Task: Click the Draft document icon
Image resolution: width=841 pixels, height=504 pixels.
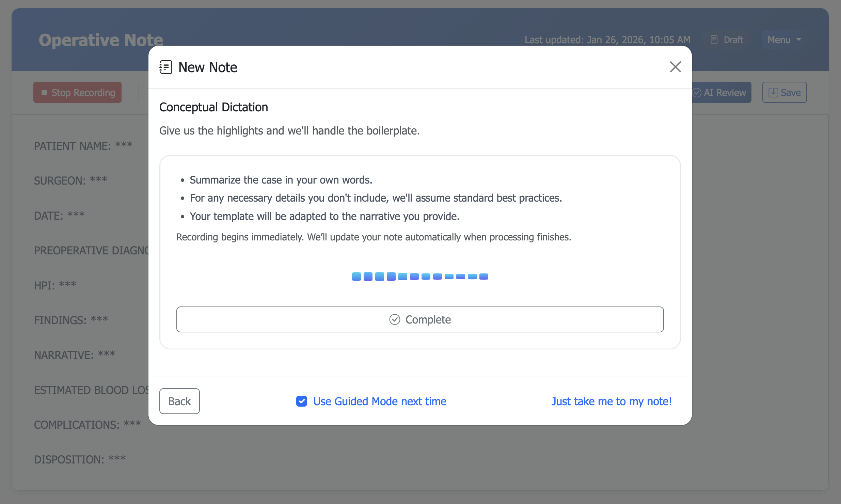Action: point(714,40)
